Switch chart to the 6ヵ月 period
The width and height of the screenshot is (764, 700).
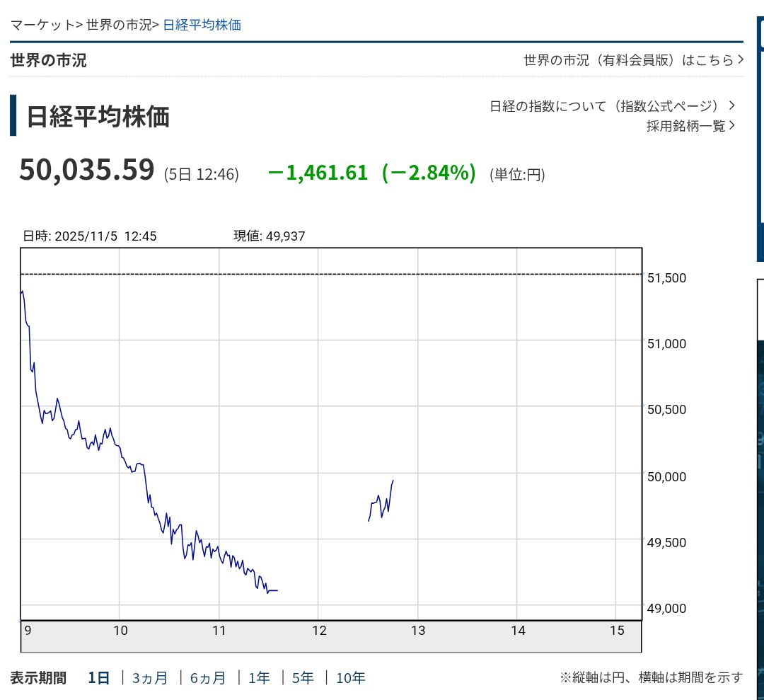[x=208, y=678]
